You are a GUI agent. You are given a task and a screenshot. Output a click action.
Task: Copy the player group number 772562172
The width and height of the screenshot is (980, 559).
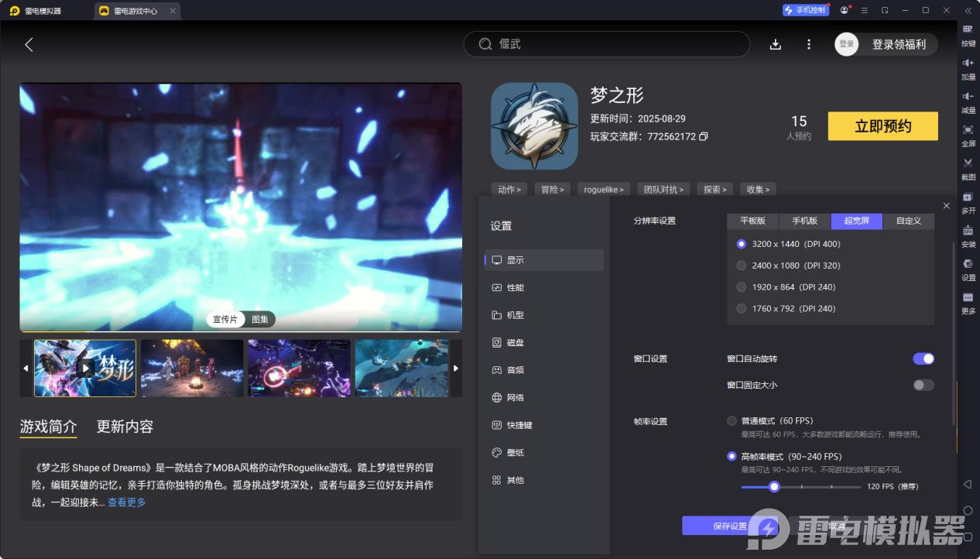pos(703,136)
